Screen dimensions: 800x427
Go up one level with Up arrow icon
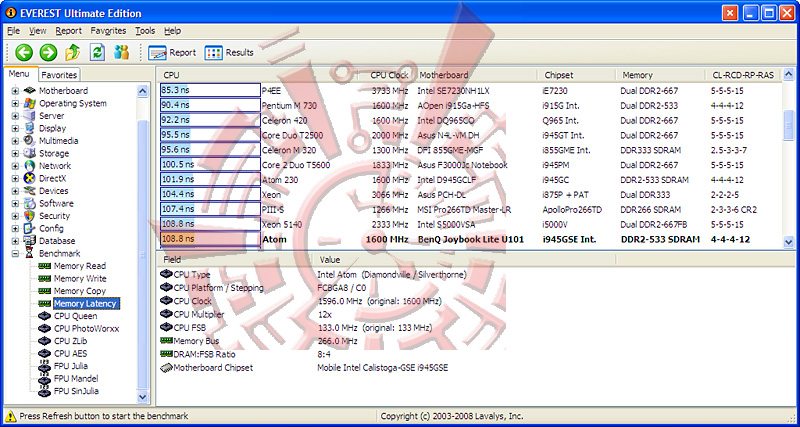pyautogui.click(x=72, y=52)
